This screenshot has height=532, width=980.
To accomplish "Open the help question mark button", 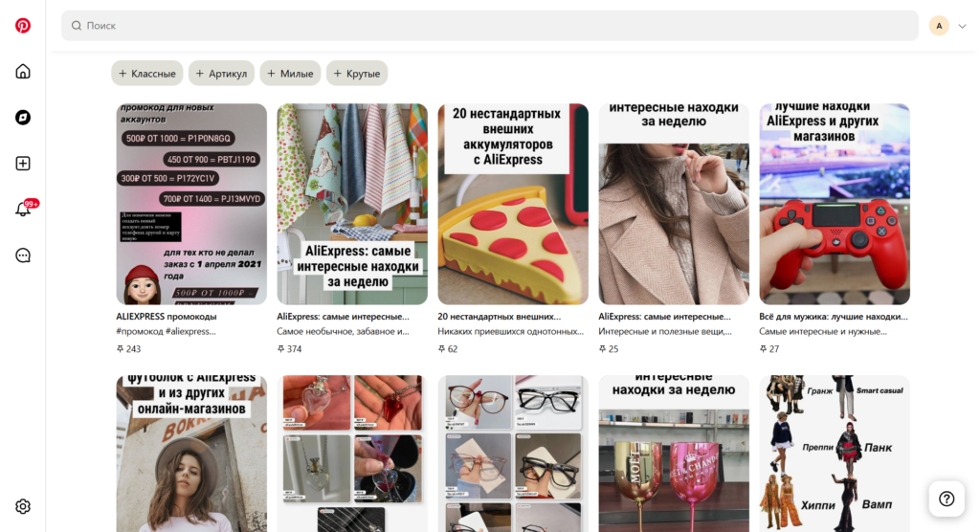I will pos(947,499).
